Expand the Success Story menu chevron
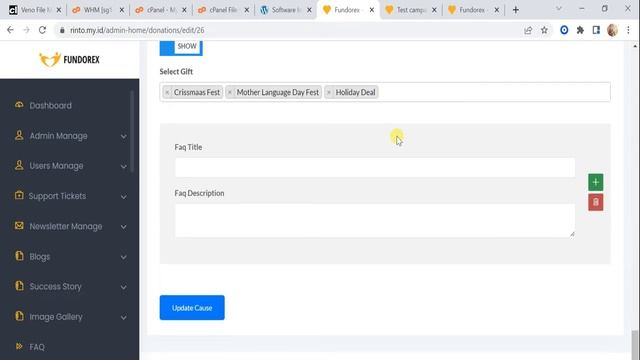This screenshot has height=360, width=640. pyautogui.click(x=123, y=287)
